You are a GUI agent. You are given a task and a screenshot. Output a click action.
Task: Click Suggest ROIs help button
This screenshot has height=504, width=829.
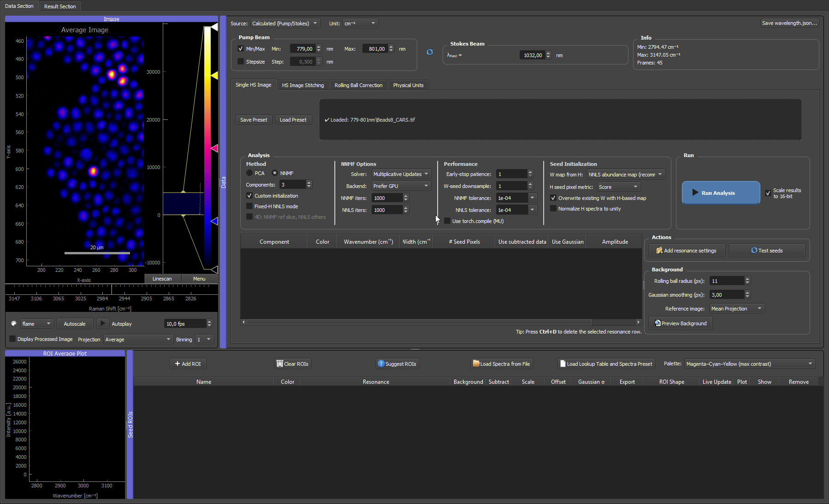coord(397,364)
